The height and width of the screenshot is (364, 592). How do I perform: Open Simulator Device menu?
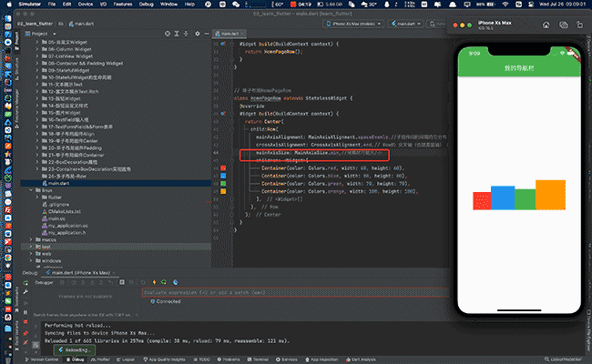tap(86, 5)
